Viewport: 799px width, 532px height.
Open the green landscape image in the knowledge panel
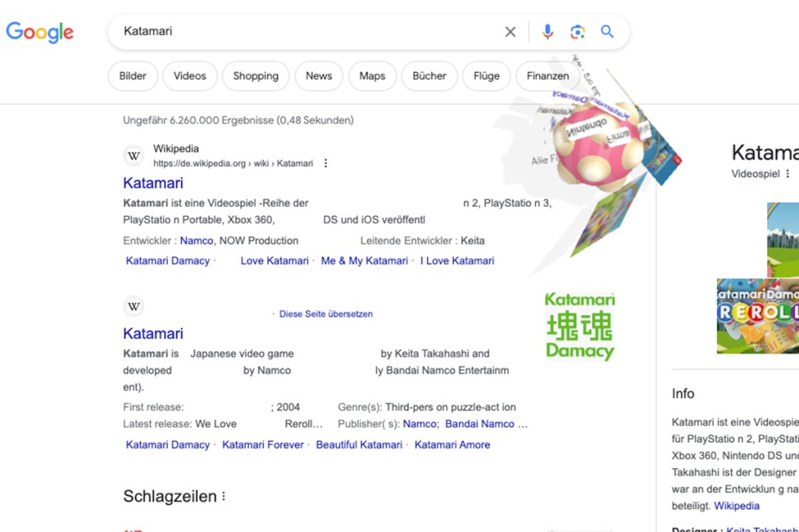783,240
